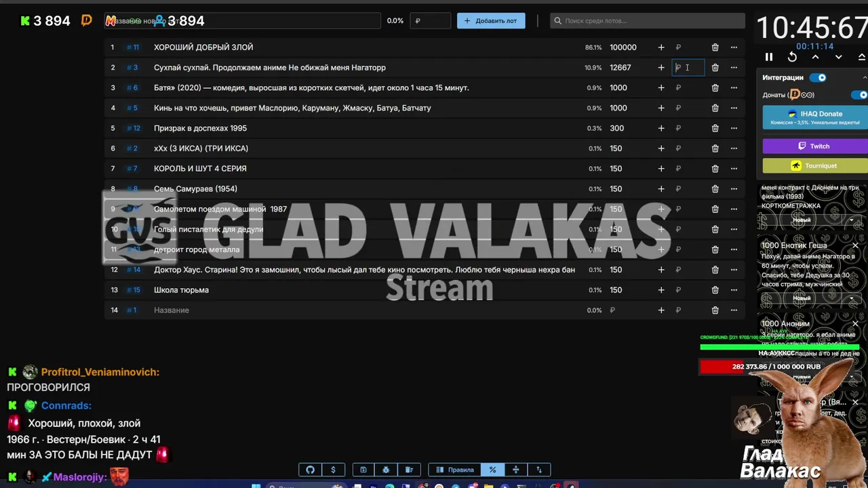Open the GitHub link icon
The width and height of the screenshot is (868, 488).
pos(311,470)
